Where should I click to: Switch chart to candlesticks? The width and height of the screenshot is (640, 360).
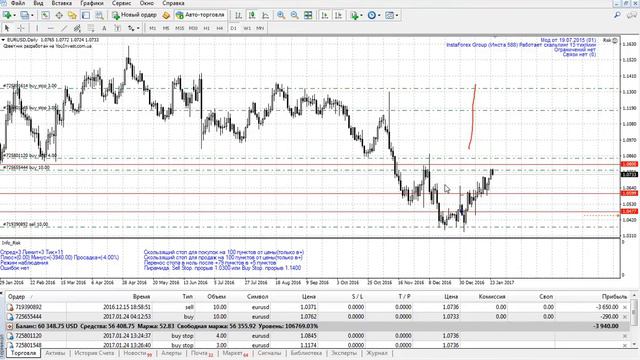click(x=252, y=15)
